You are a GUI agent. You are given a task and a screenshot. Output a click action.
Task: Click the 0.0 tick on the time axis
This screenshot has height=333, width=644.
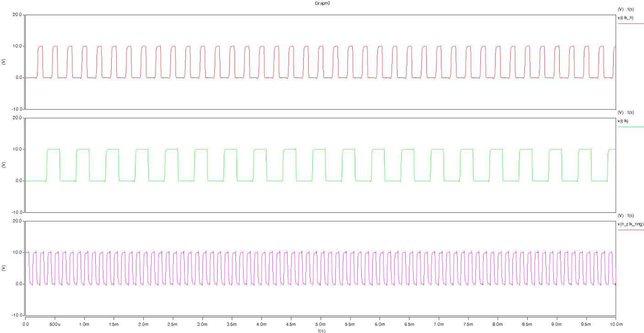pos(26,324)
